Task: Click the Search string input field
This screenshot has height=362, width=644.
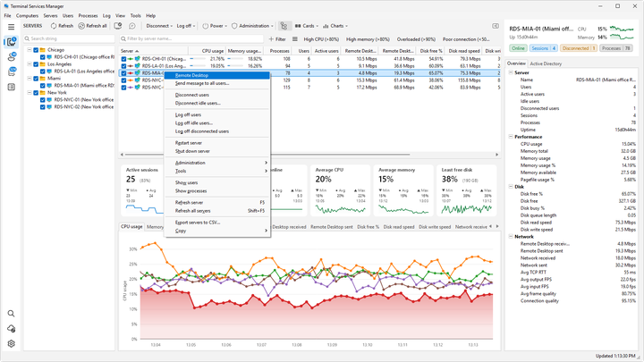Action: coord(69,38)
